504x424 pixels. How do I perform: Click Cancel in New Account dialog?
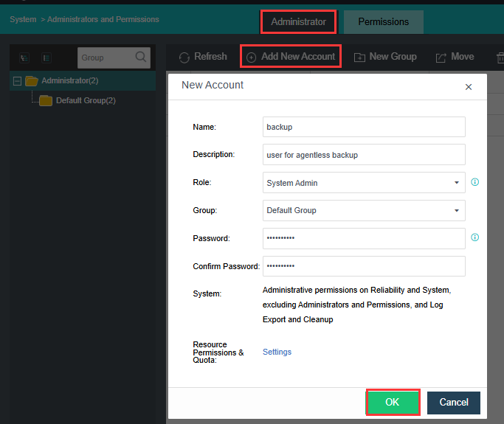coord(453,402)
